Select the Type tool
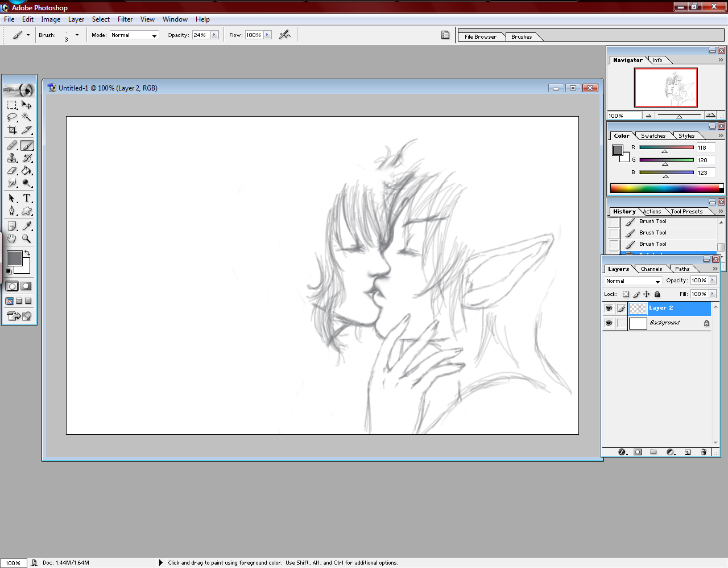Viewport: 728px width, 568px height. (x=26, y=198)
